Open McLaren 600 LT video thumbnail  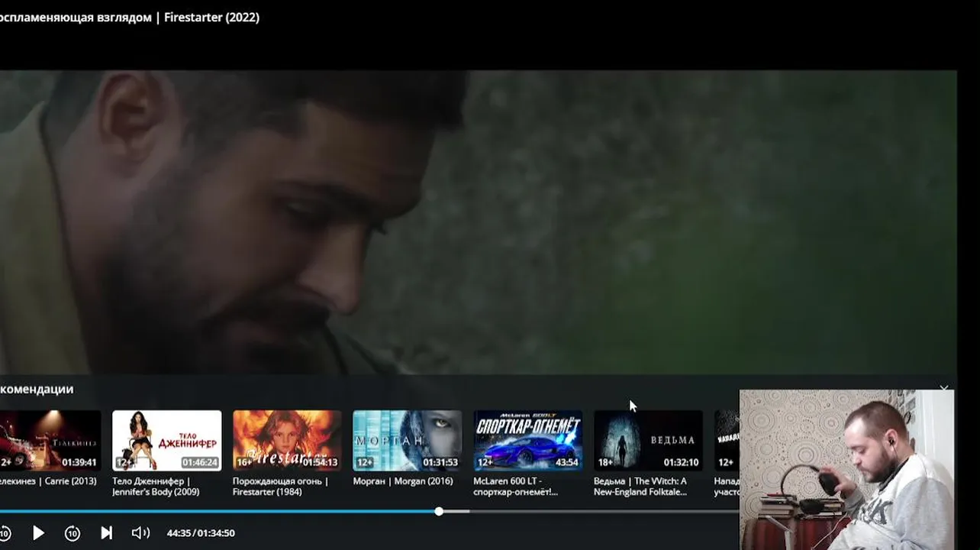[527, 441]
